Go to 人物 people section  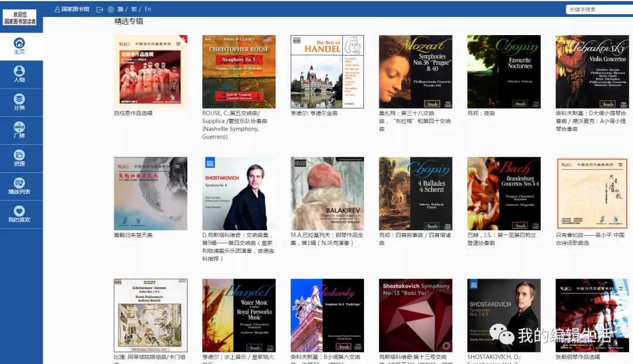pos(19,72)
